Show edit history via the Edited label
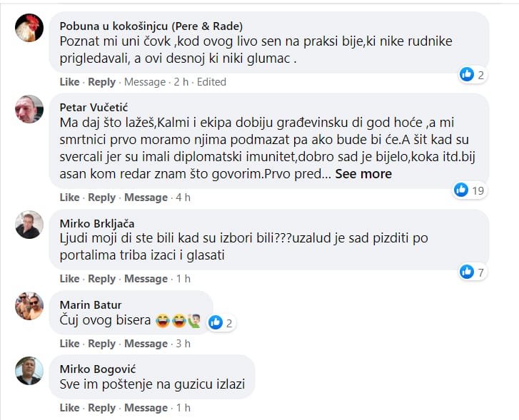Image resolution: width=519 pixels, height=420 pixels. (x=211, y=82)
